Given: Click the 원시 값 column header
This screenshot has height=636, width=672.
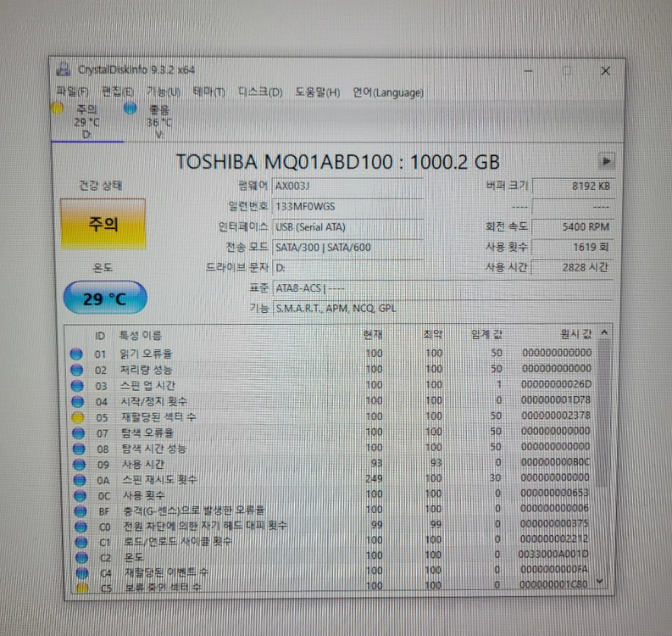Looking at the screenshot, I should tap(576, 333).
